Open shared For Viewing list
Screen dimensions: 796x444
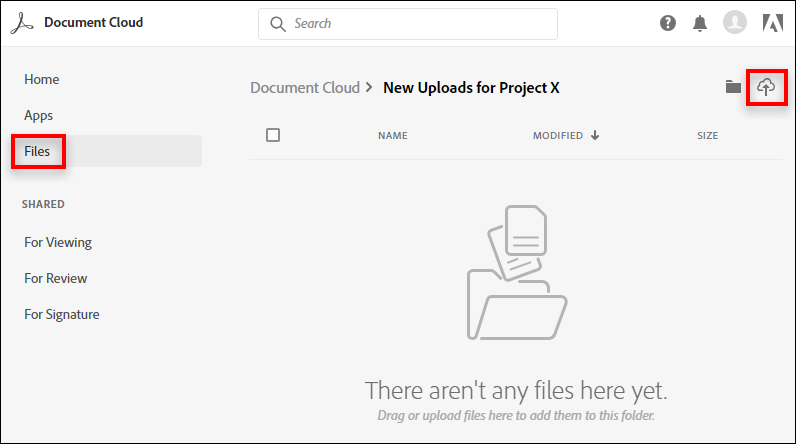tap(58, 242)
